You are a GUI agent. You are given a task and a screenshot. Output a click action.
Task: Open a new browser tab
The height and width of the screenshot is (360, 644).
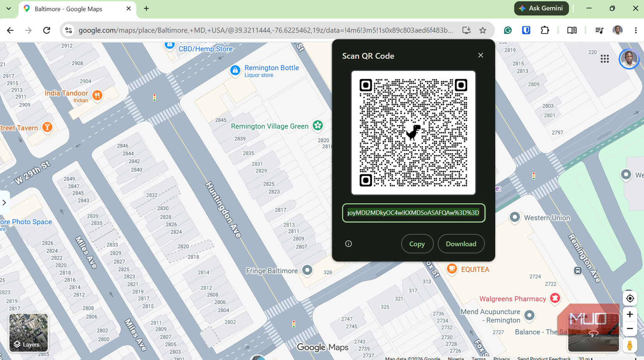click(146, 8)
